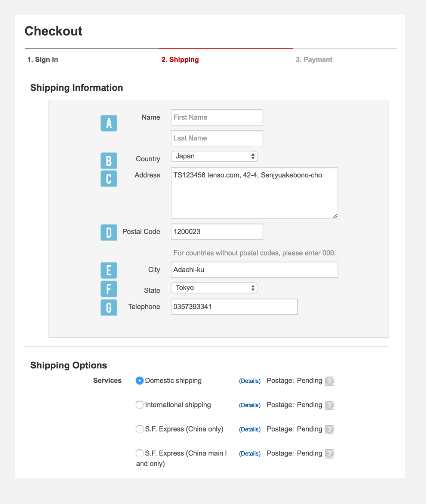Click the blue letter A marker
426x504 pixels.
(109, 123)
